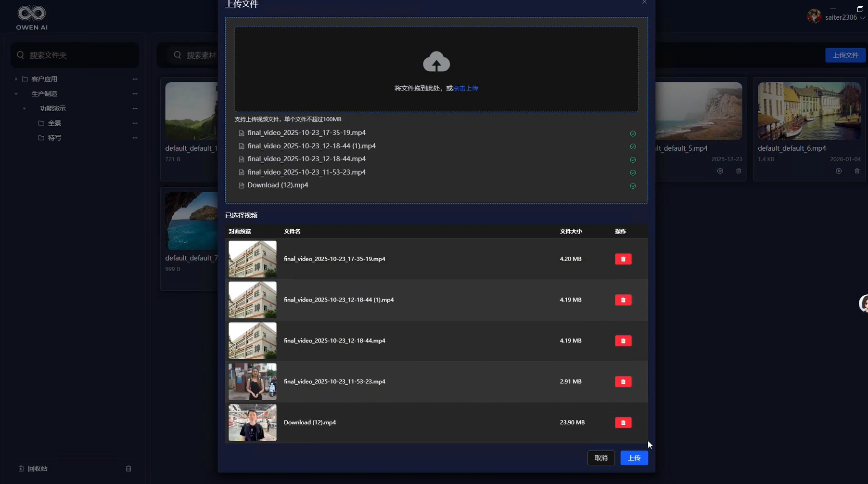Click the OWEN AI logo
The height and width of the screenshot is (484, 868).
[32, 18]
